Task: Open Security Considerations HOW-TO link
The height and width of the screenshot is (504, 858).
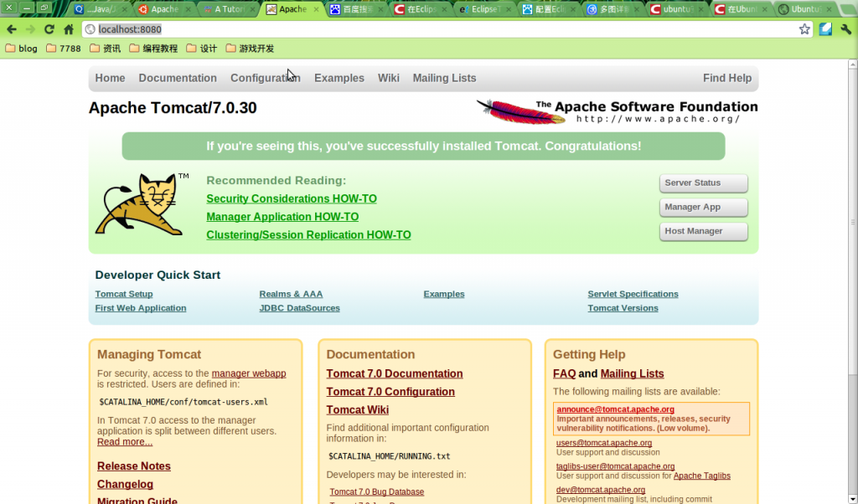Action: 292,199
